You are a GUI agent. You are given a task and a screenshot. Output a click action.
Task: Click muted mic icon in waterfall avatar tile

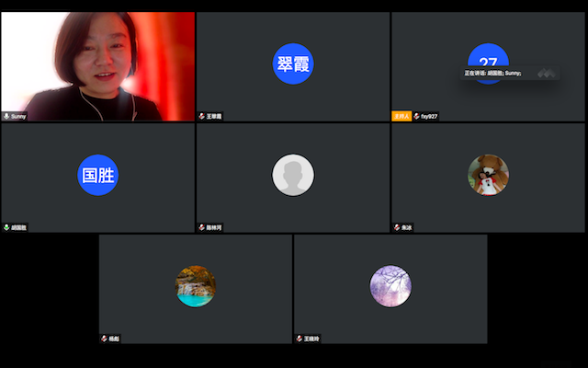pos(105,339)
